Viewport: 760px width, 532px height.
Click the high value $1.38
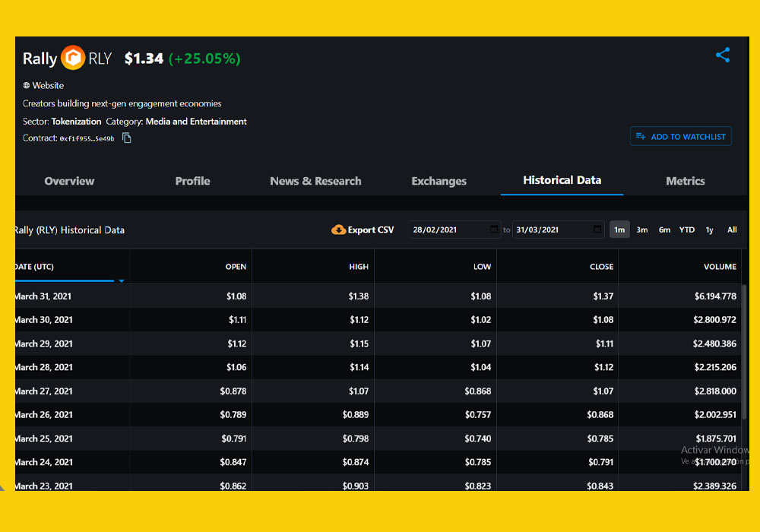tap(358, 296)
